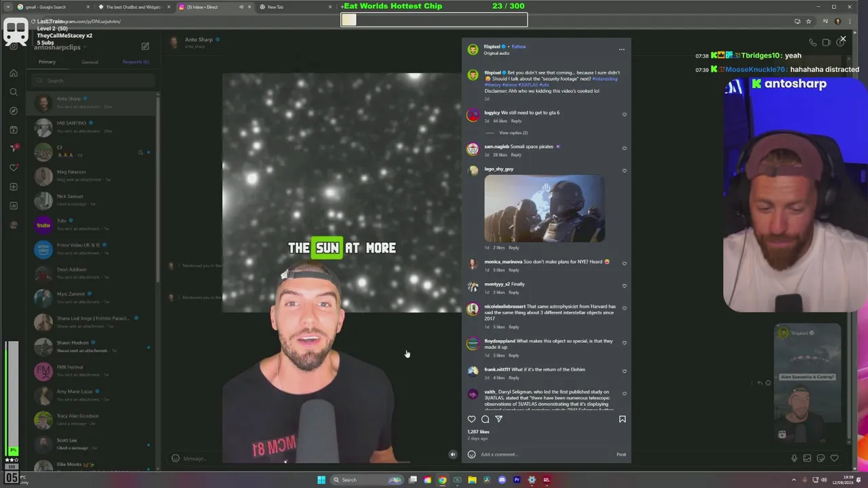Click the Follow link next to filspixel
Screen dimensions: 868x488
pyautogui.click(x=519, y=47)
